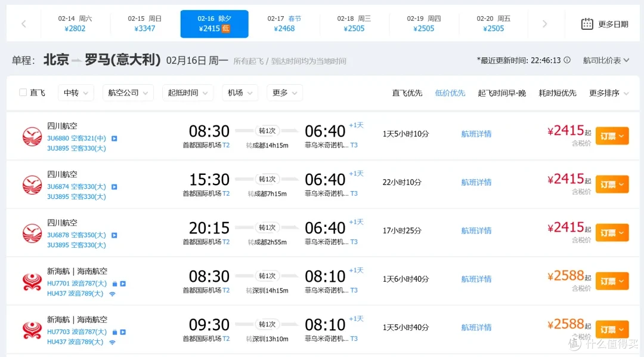Click flight number 3U6878 空客350(大)

76,235
